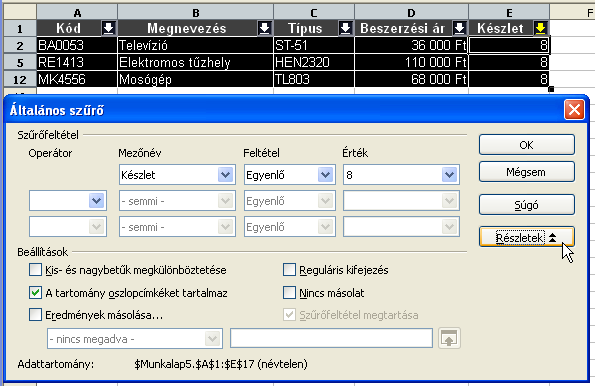Click the HEN2320 type cell
595x386 pixels.
(x=314, y=62)
